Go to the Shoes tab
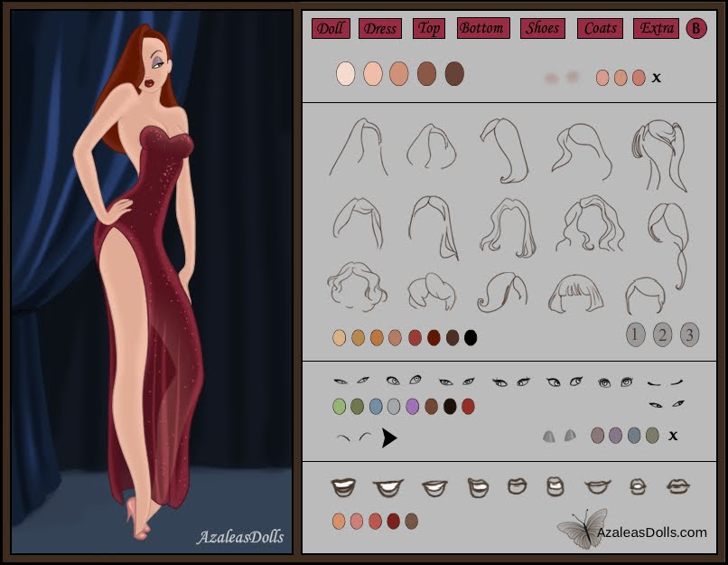728x565 pixels. click(542, 28)
